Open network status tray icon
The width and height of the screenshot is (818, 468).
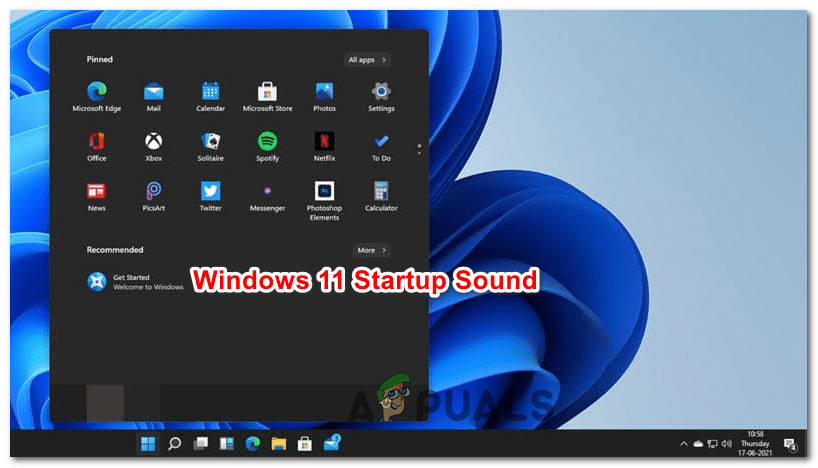point(712,444)
